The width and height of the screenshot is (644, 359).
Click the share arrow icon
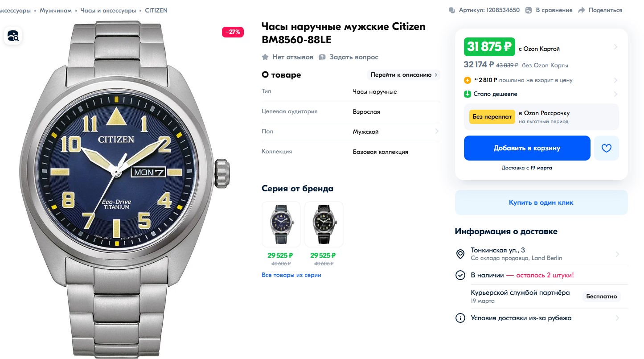pyautogui.click(x=581, y=10)
